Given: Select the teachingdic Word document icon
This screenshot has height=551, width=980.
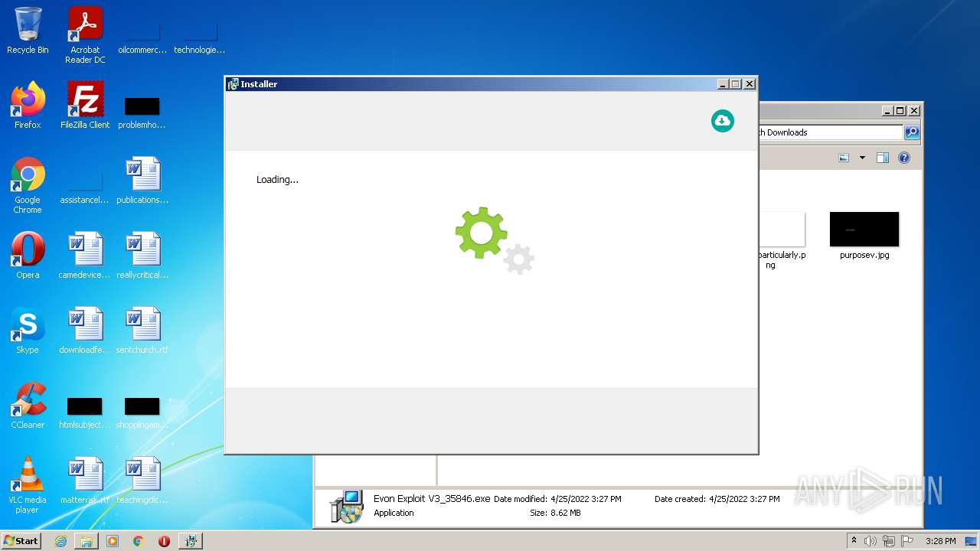Looking at the screenshot, I should (142, 481).
